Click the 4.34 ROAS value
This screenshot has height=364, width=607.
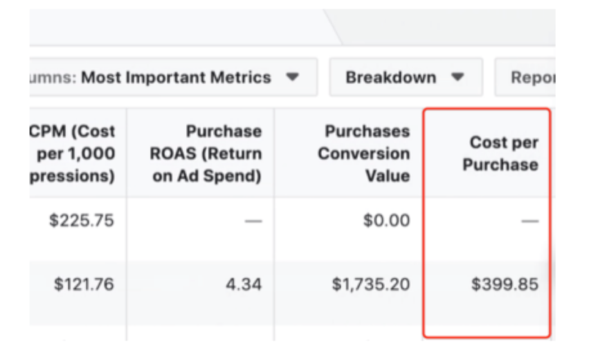pos(244,284)
